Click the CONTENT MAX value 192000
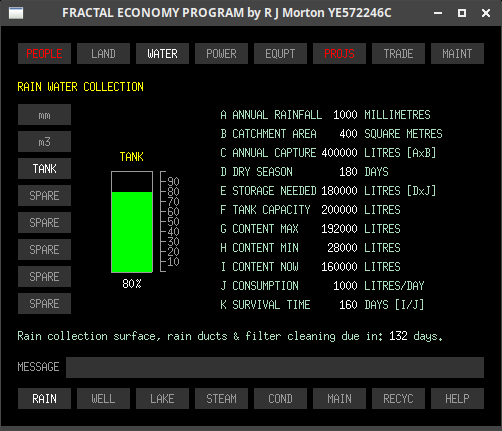 click(x=339, y=229)
